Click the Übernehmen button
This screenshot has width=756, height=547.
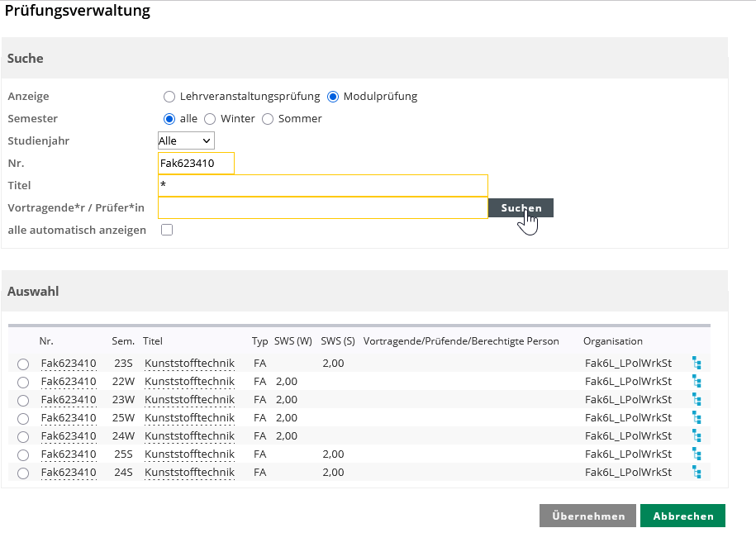click(x=587, y=516)
